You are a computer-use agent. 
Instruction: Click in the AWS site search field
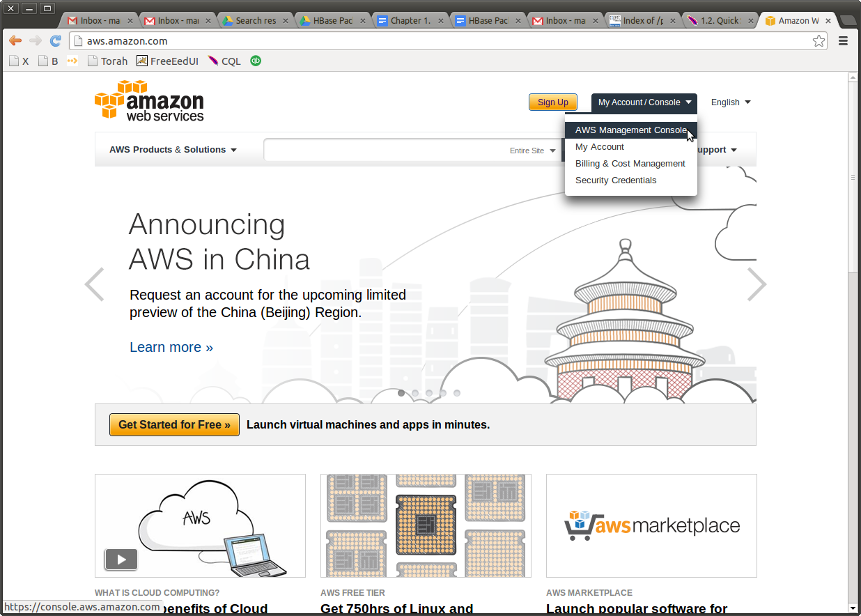click(385, 150)
